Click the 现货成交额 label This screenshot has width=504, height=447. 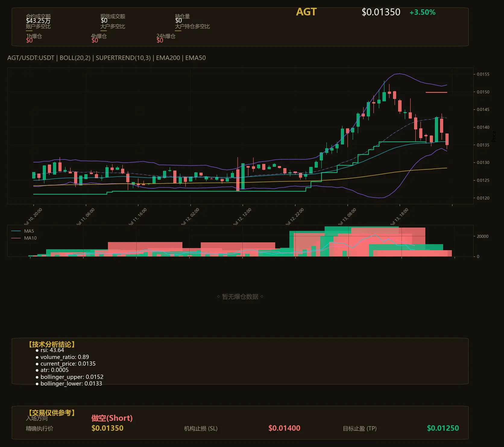(x=113, y=16)
